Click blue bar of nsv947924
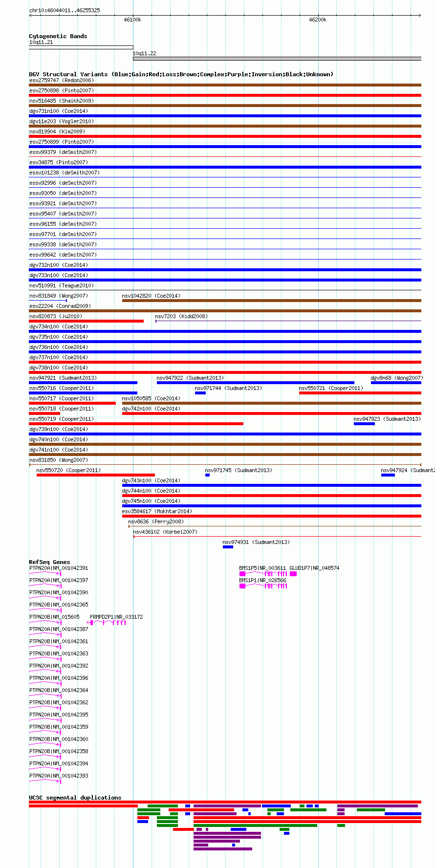Image resolution: width=435 pixels, height=868 pixels. point(388,475)
